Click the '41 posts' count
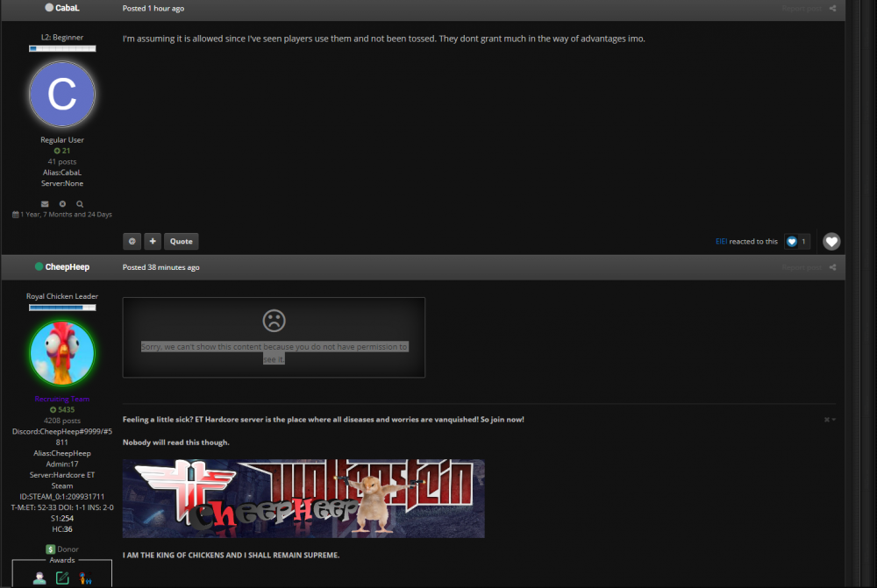The image size is (877, 588). 62,161
